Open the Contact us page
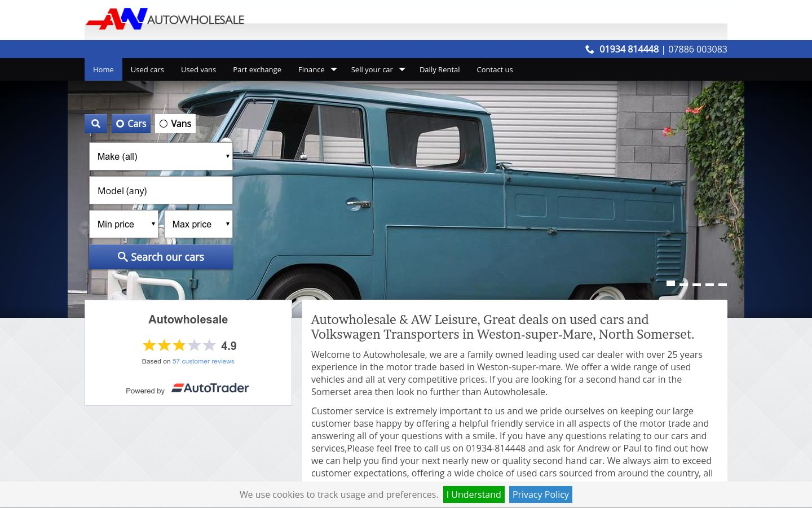 [495, 69]
